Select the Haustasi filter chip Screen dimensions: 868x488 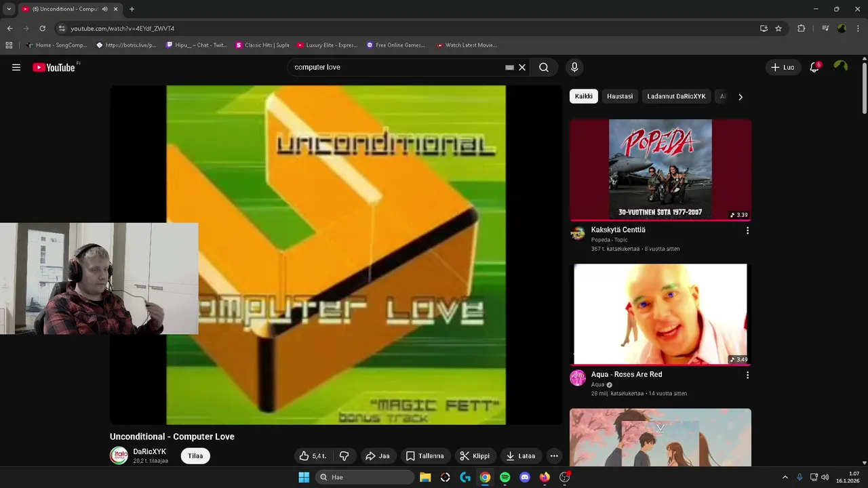(620, 96)
